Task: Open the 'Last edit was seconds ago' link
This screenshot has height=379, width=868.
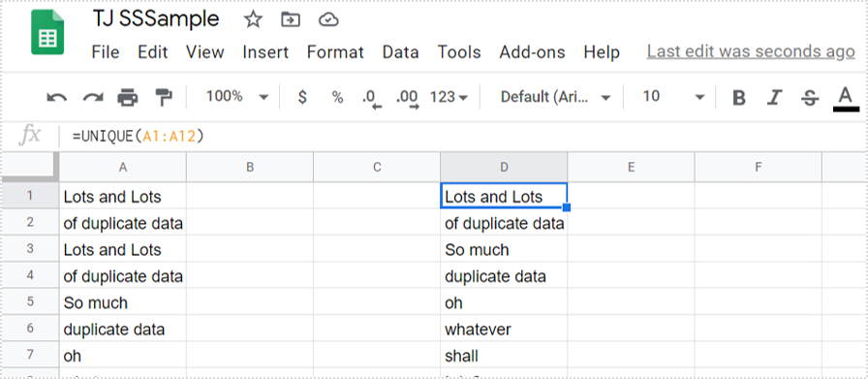Action: click(751, 51)
